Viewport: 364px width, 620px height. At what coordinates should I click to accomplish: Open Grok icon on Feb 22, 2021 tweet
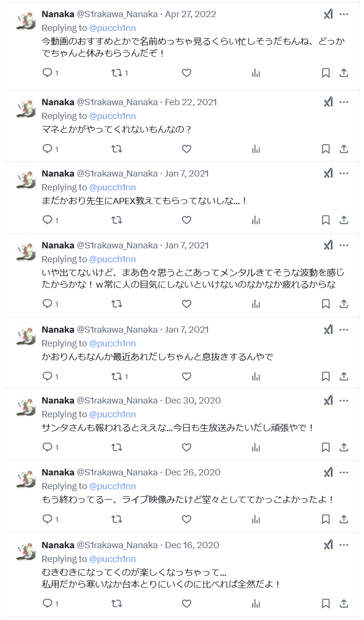(x=328, y=102)
